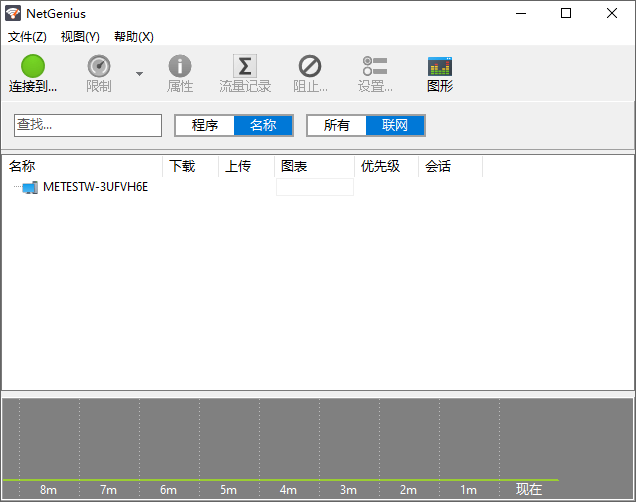Open the 帮助(X) menu
The height and width of the screenshot is (502, 636).
pos(133,37)
